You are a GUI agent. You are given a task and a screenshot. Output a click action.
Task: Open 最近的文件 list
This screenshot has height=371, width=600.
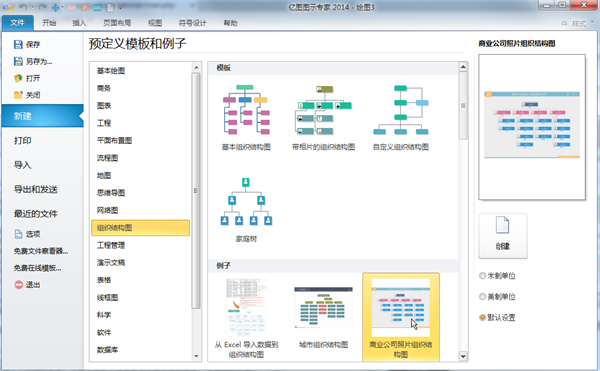point(36,214)
